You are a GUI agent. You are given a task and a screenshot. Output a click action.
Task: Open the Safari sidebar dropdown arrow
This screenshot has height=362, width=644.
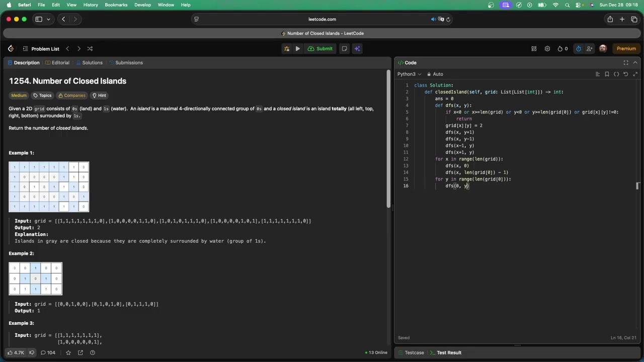[48, 19]
